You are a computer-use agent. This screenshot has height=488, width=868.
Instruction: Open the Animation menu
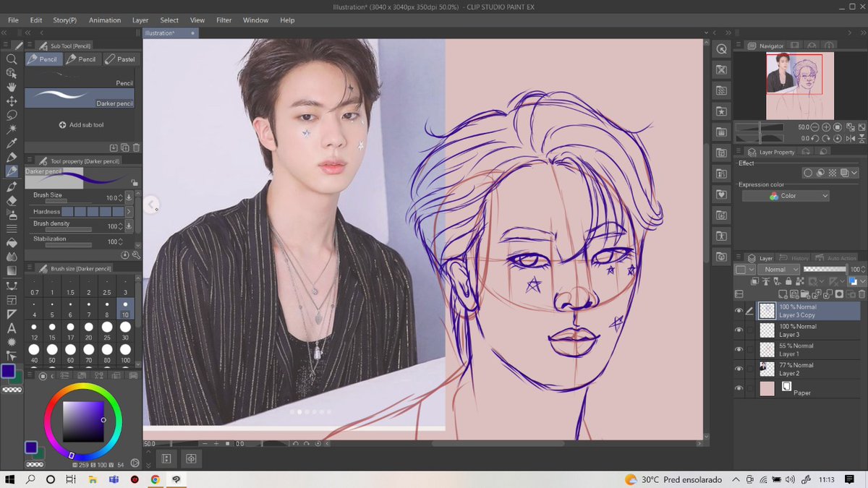tap(105, 20)
